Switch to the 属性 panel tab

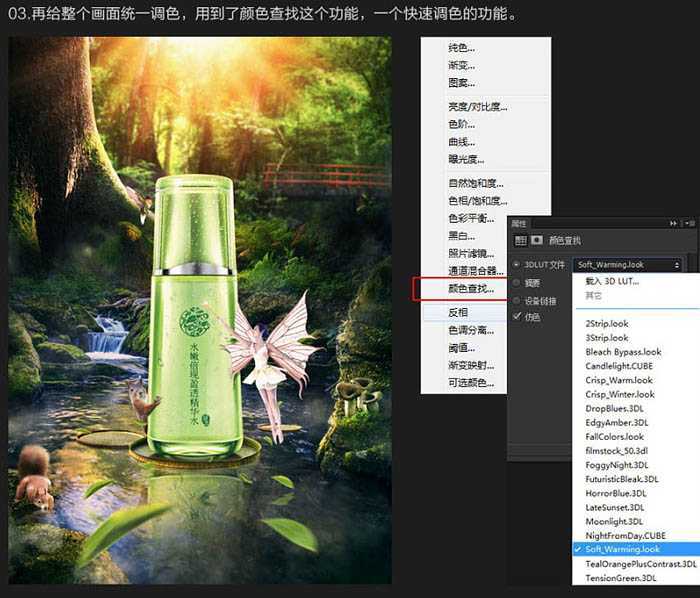tap(519, 224)
